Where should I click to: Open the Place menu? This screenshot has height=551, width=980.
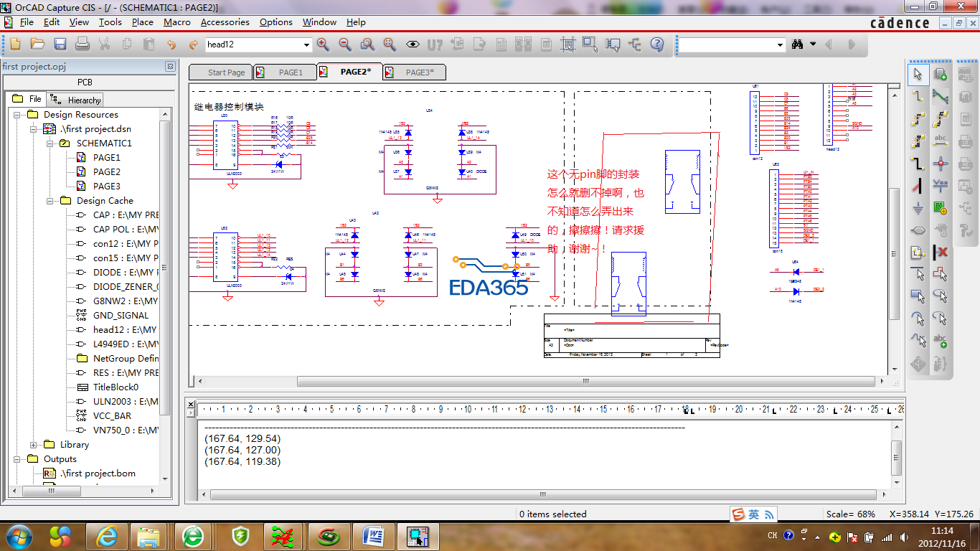tap(142, 22)
